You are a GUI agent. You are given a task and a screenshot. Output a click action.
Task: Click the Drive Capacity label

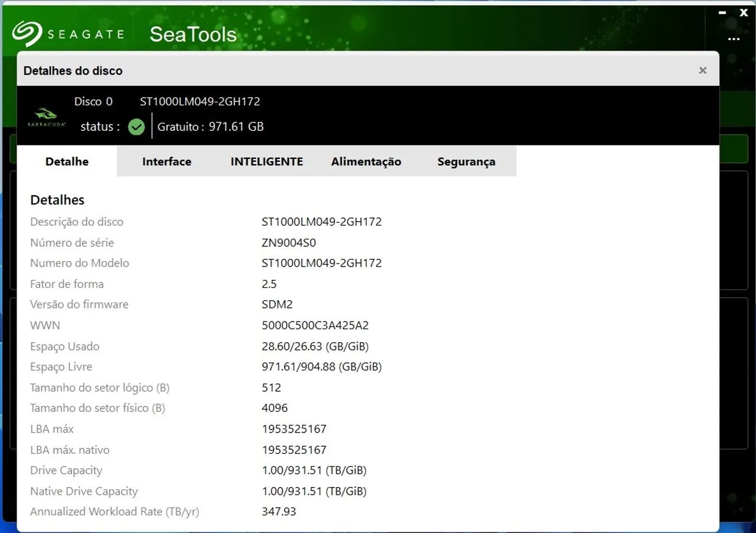[66, 470]
